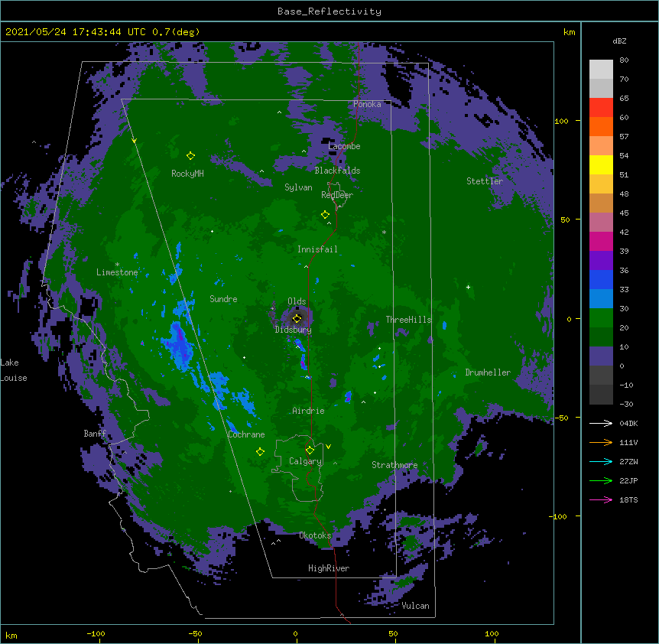Click the 04DK legend text
659x644 pixels.
(x=628, y=423)
